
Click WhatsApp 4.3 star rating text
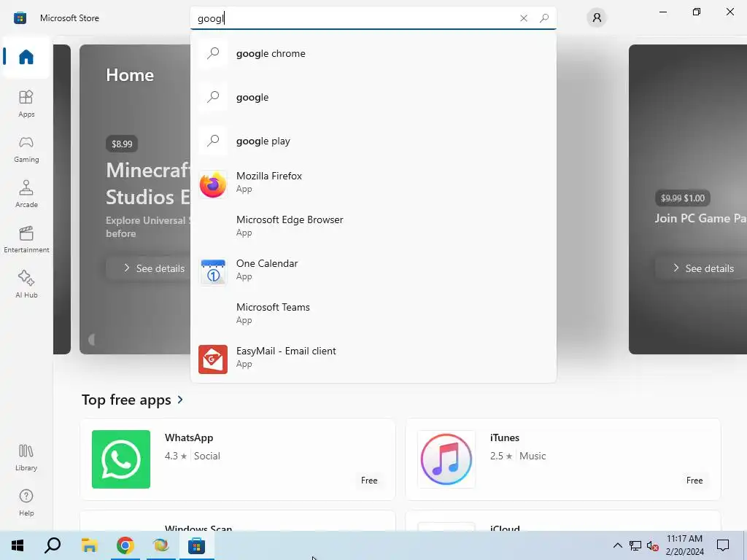(176, 456)
